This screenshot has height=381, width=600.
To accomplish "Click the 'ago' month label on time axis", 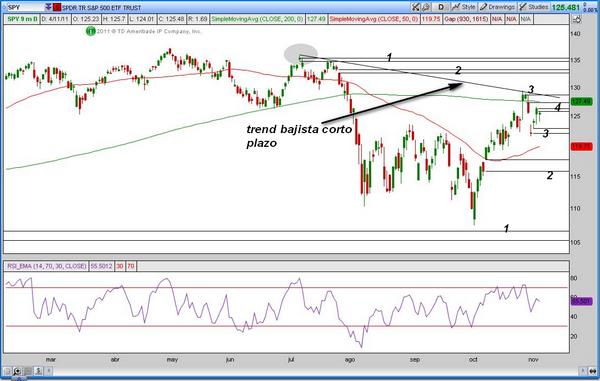I will tap(350, 360).
